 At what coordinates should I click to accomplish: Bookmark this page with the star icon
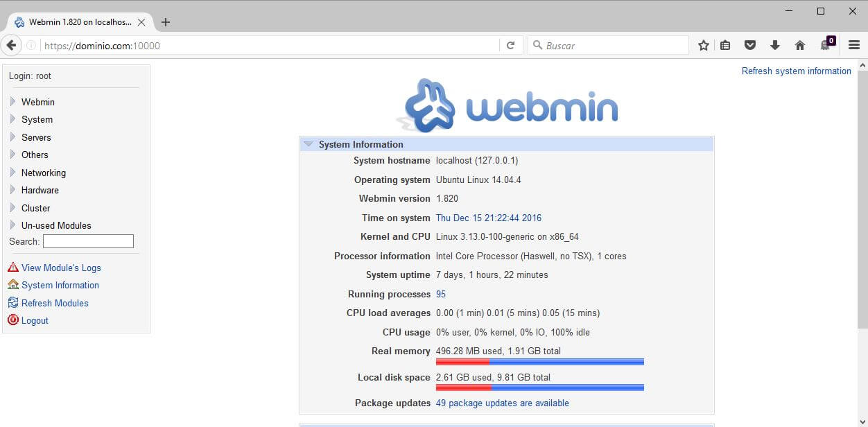(x=704, y=45)
